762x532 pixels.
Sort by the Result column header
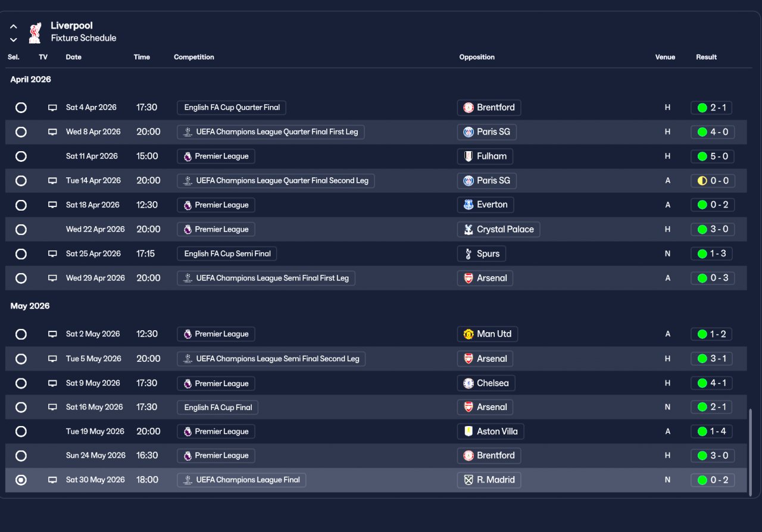[706, 57]
